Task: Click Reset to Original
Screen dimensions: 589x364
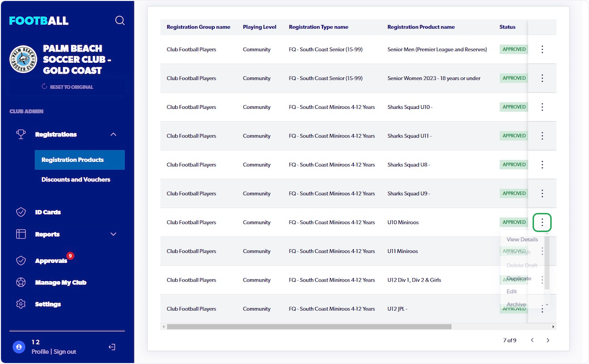Action: click(x=67, y=87)
